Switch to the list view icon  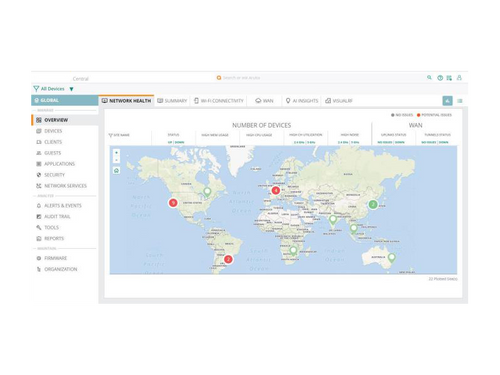460,101
